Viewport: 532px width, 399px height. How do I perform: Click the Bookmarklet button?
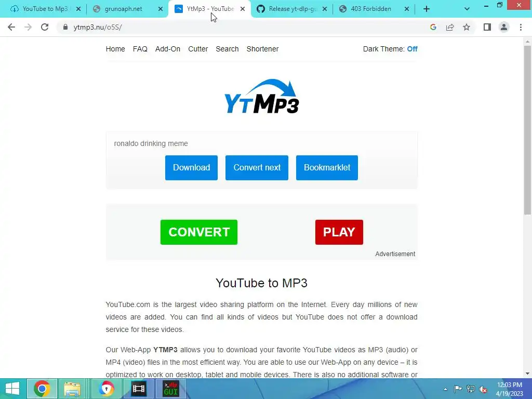tap(327, 168)
